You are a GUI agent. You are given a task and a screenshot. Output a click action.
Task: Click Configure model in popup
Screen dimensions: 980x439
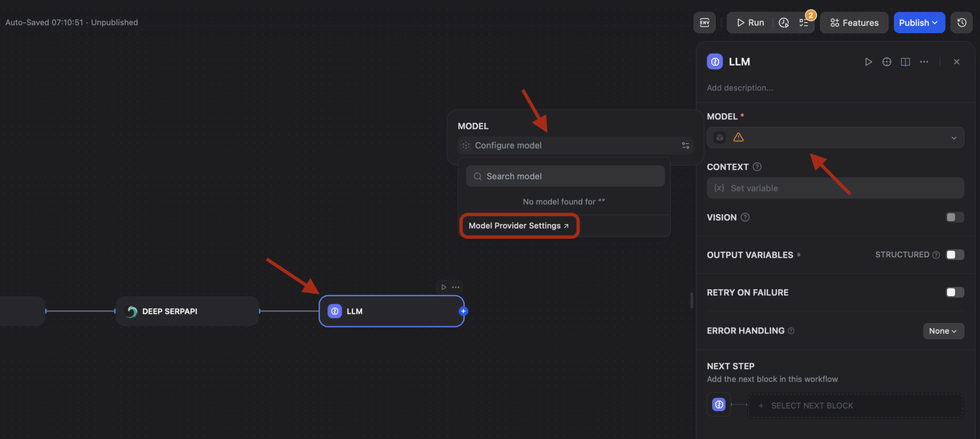[x=575, y=145]
